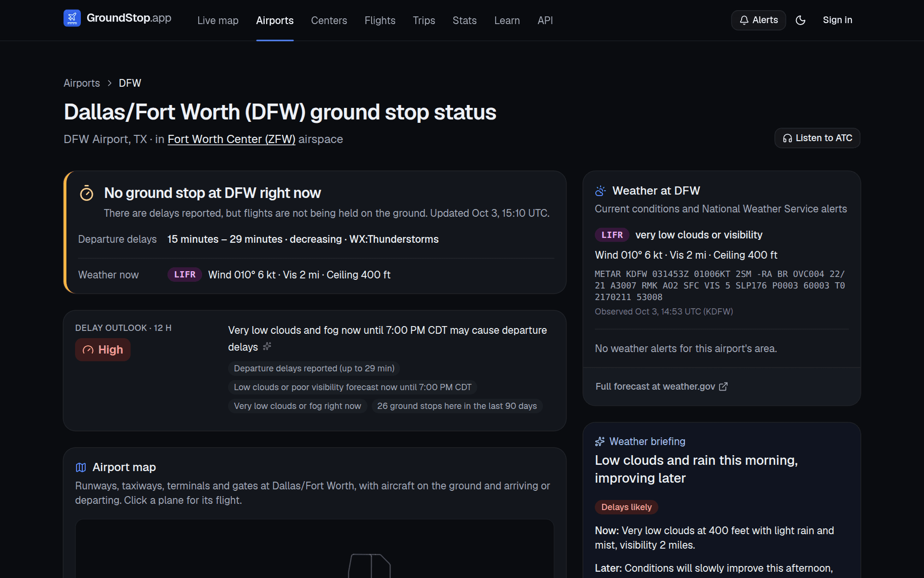Toggle dark mode with the moon icon
The height and width of the screenshot is (578, 924).
[801, 20]
